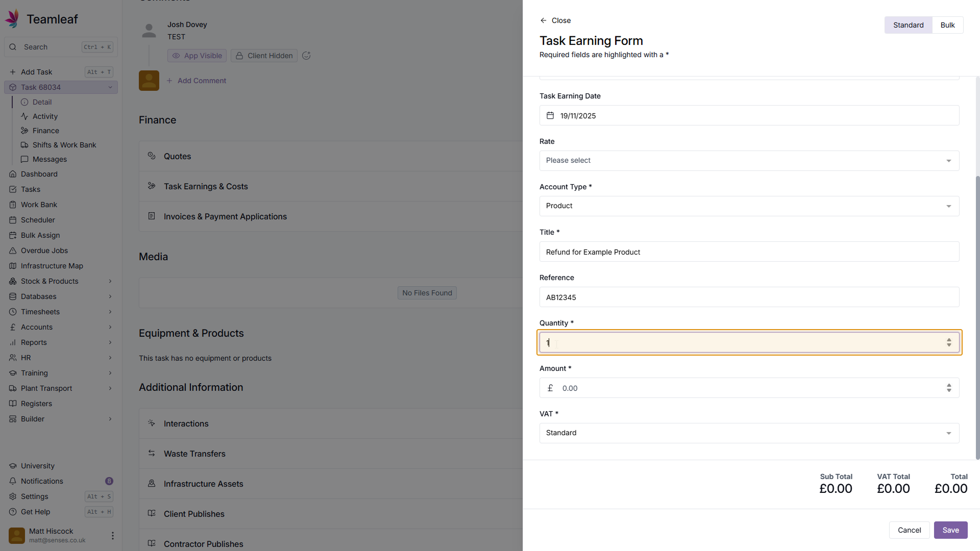Expand the VAT Standard dropdown
980x551 pixels.
(749, 433)
